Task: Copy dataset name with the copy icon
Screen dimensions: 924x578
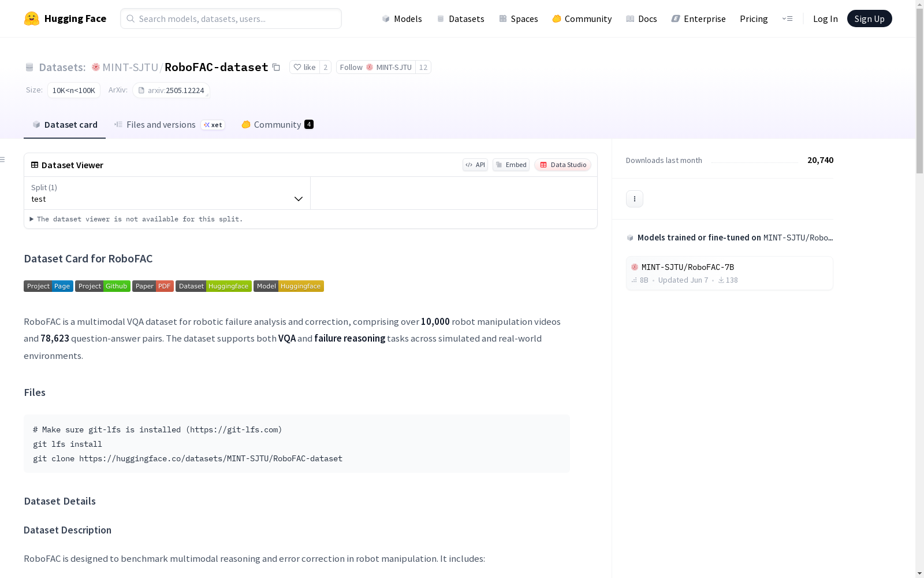Action: (277, 68)
